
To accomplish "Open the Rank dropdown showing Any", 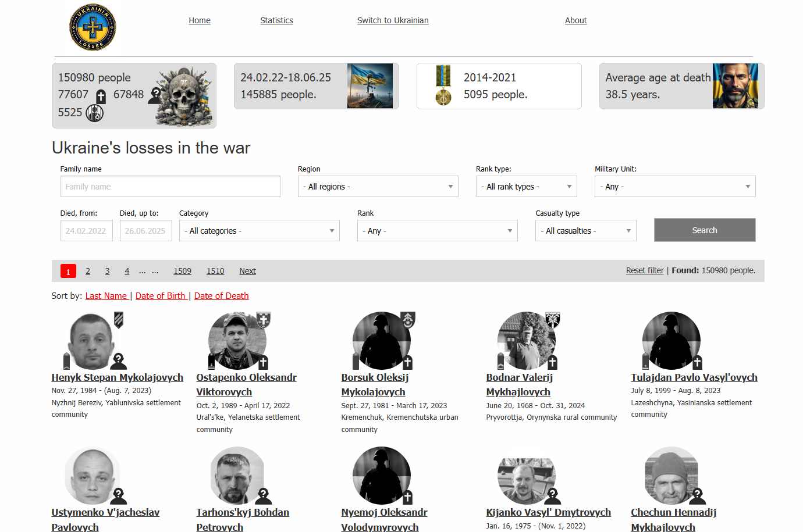I will [438, 231].
